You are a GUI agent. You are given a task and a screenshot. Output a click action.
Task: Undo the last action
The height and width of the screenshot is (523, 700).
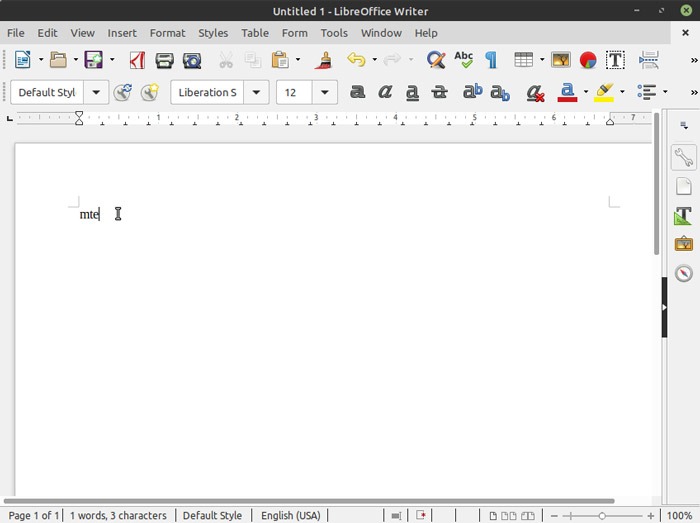click(x=356, y=59)
